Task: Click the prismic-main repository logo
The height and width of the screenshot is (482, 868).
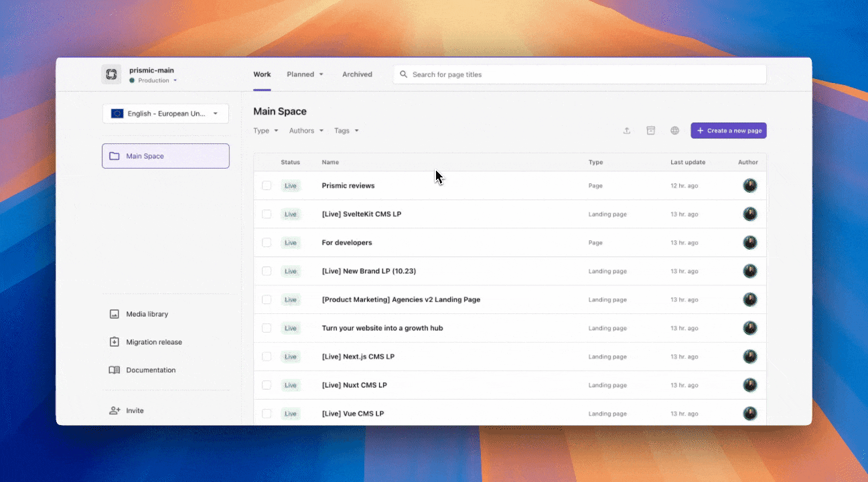Action: (x=111, y=74)
